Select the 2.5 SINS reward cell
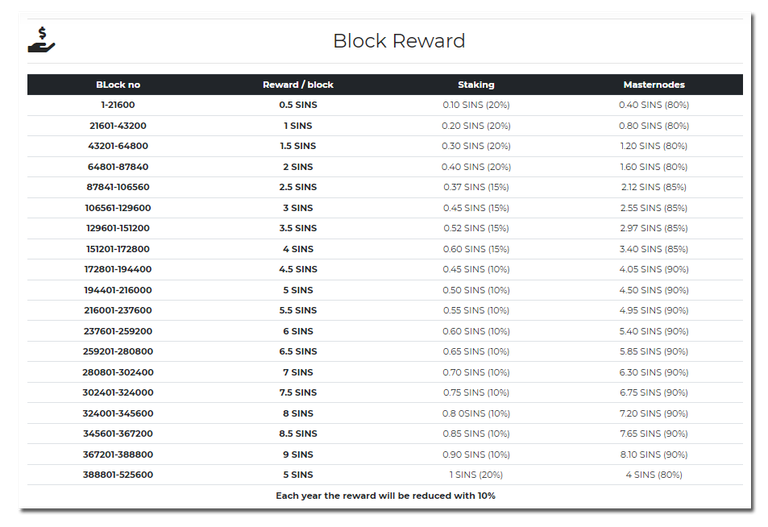 (x=298, y=187)
